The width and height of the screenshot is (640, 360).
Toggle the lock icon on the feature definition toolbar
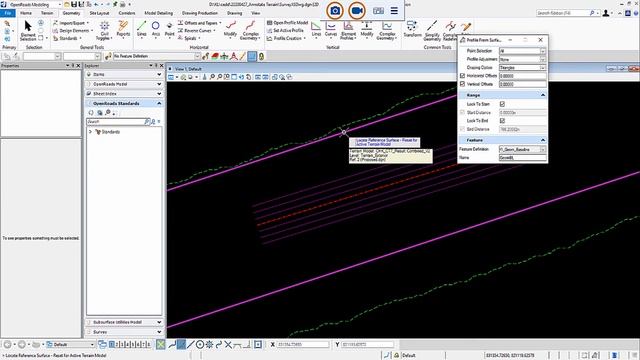click(x=262, y=56)
